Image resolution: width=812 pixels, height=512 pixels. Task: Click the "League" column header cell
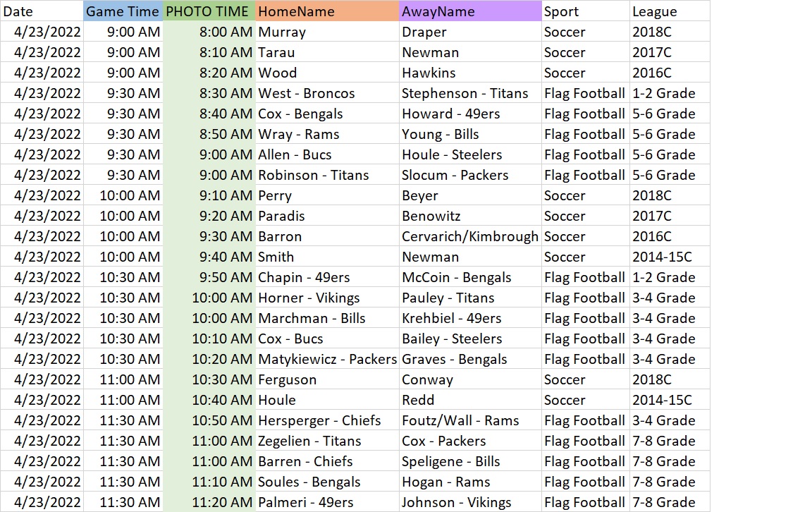(669, 11)
